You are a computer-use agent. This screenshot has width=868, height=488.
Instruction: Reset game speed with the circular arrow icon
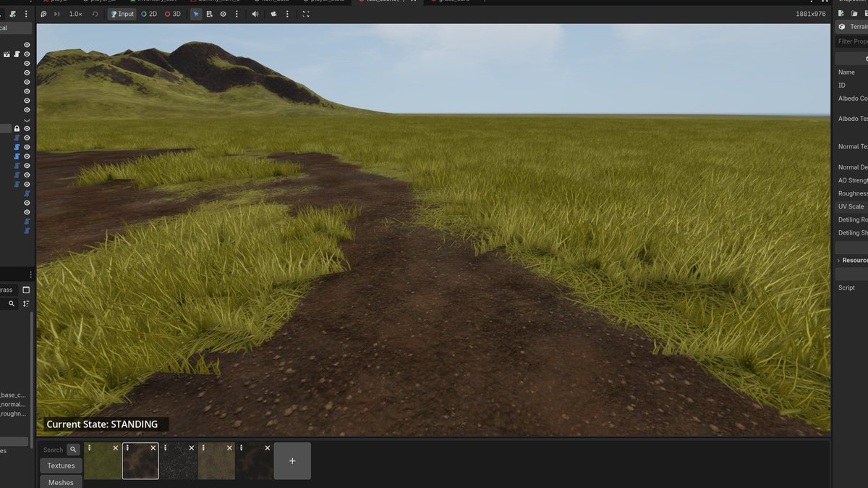(95, 14)
